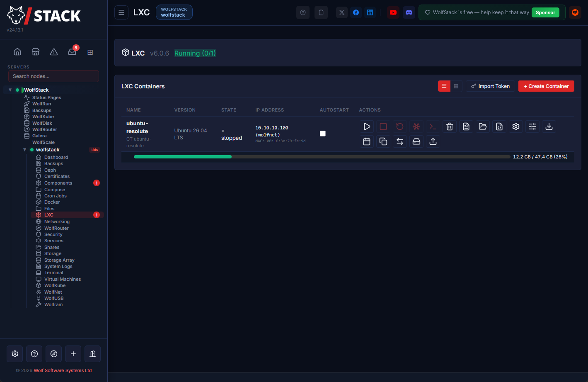Enable autostart checkbox for ubuntu-resolute
The width and height of the screenshot is (588, 382).
323,134
